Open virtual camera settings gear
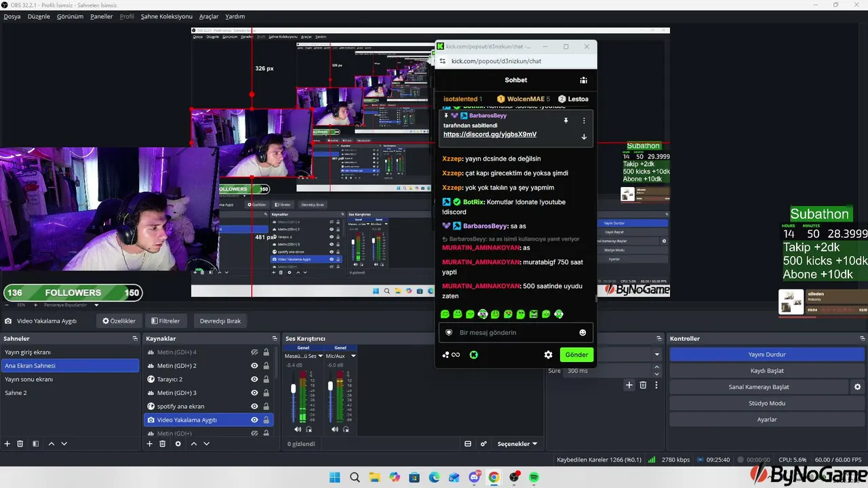 (x=857, y=387)
